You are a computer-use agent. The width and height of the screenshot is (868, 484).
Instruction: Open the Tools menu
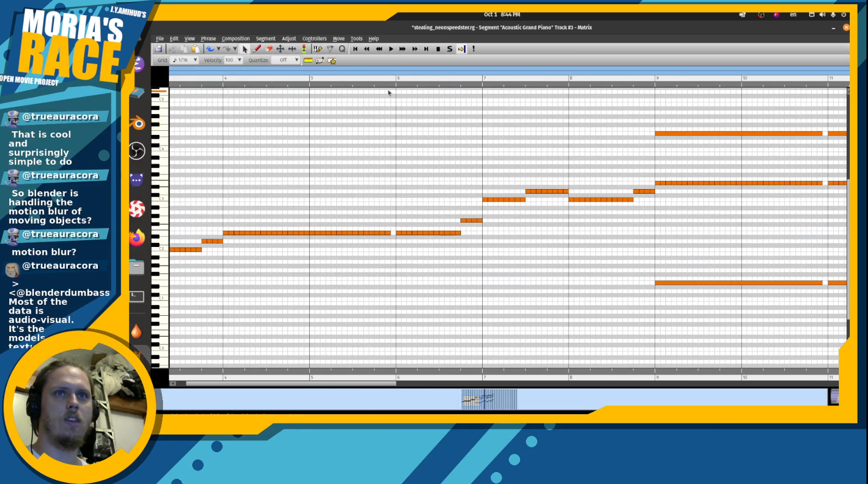click(356, 39)
